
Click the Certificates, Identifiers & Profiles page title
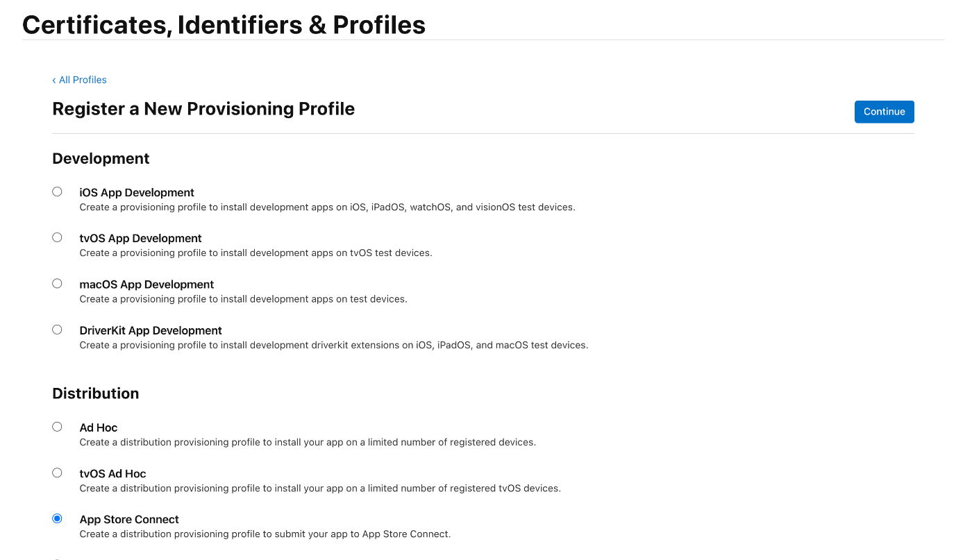(224, 24)
